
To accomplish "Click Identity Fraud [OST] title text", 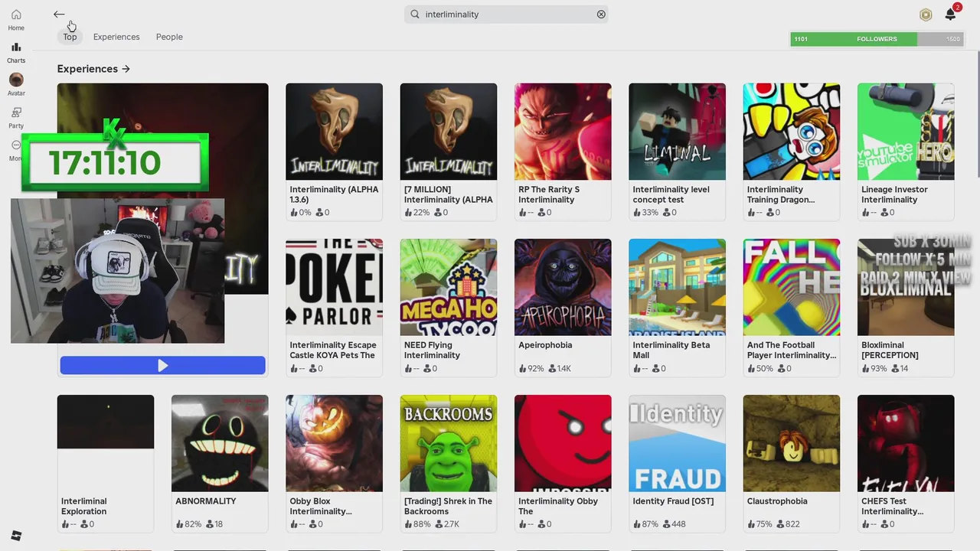I will (x=673, y=501).
